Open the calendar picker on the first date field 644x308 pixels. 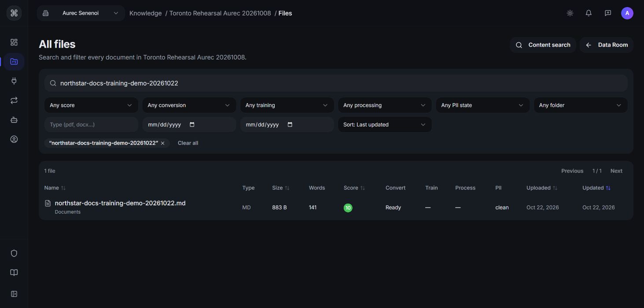coord(192,125)
